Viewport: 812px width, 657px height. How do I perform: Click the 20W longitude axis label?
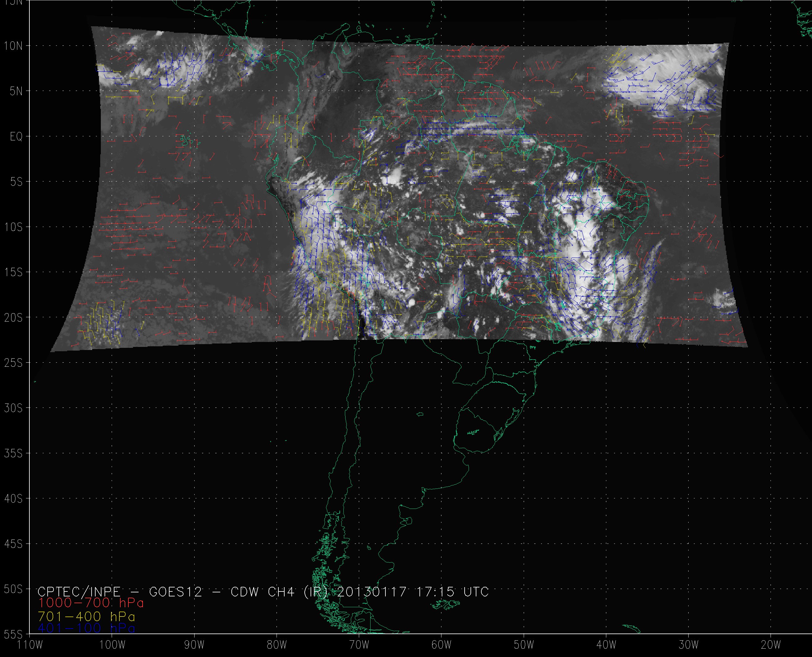pos(771,645)
